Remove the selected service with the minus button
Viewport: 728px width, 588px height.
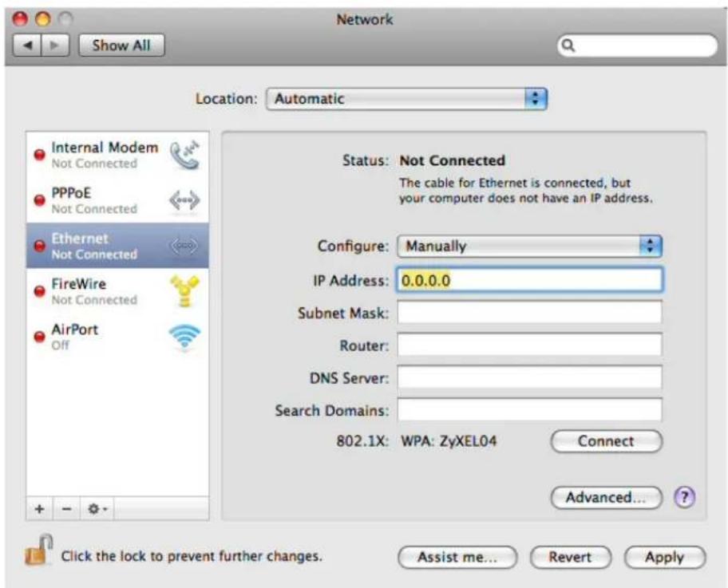pyautogui.click(x=67, y=509)
